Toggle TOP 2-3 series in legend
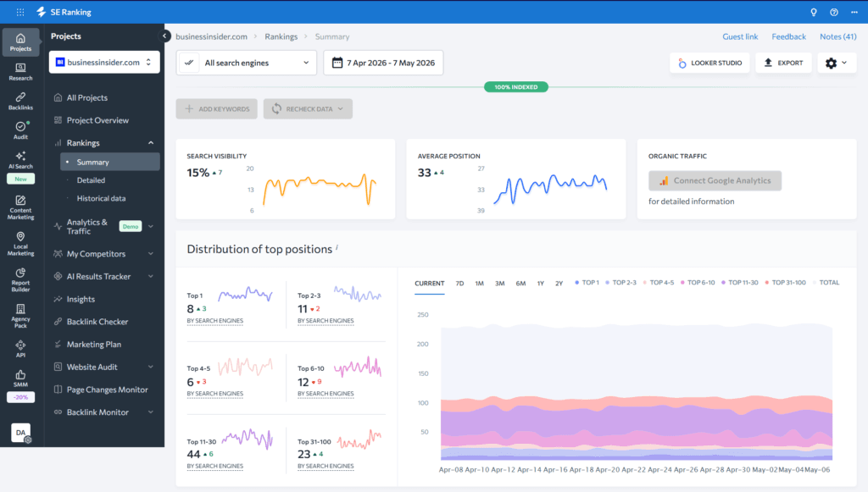The width and height of the screenshot is (868, 492). pyautogui.click(x=621, y=283)
